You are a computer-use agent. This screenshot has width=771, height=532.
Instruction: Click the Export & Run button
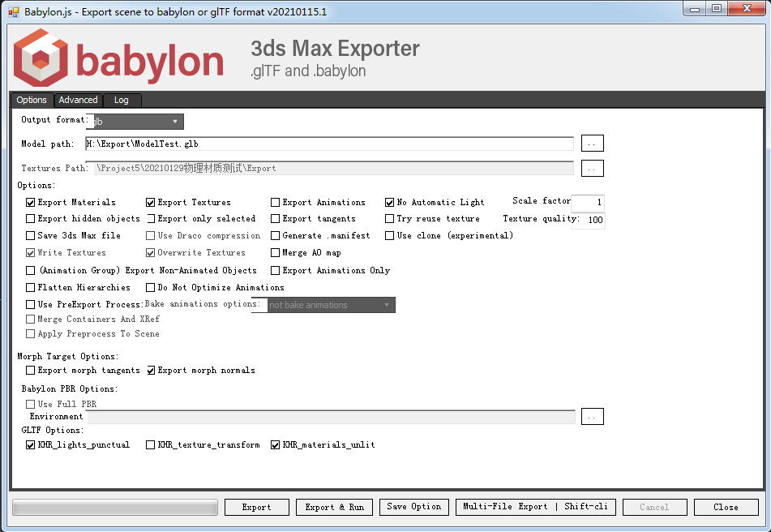tap(334, 508)
